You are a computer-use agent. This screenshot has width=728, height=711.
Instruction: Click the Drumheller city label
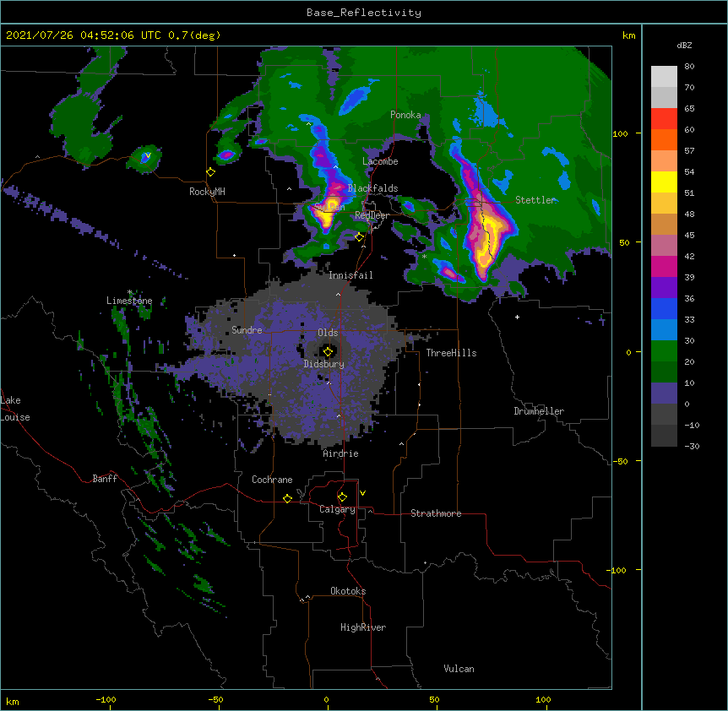click(539, 411)
